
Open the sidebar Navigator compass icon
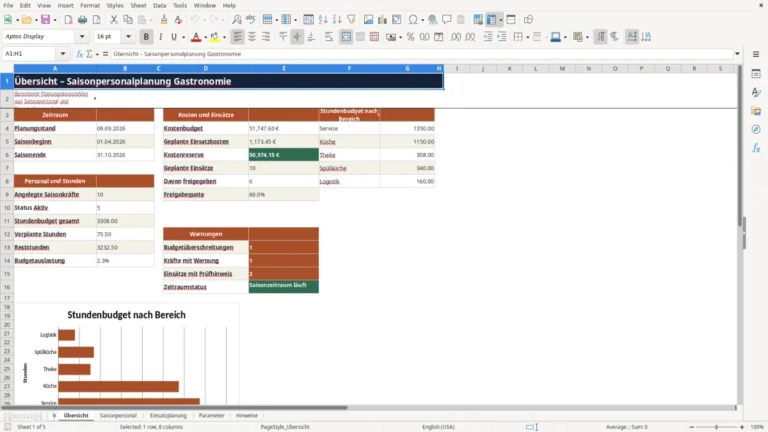point(756,129)
